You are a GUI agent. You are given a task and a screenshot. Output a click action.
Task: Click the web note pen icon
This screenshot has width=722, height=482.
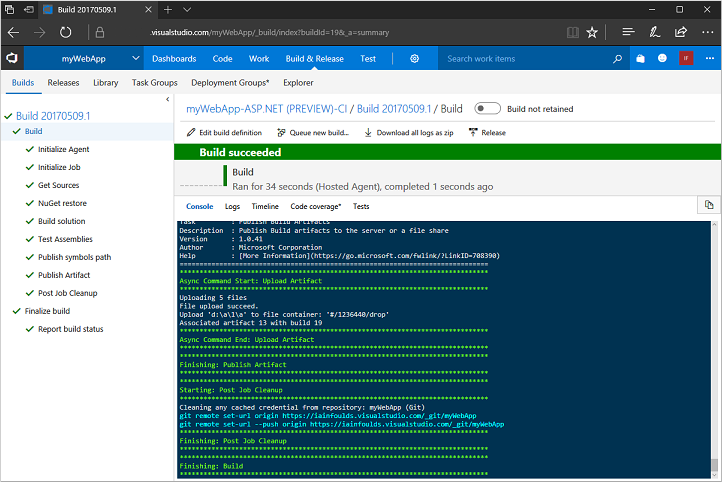point(654,32)
